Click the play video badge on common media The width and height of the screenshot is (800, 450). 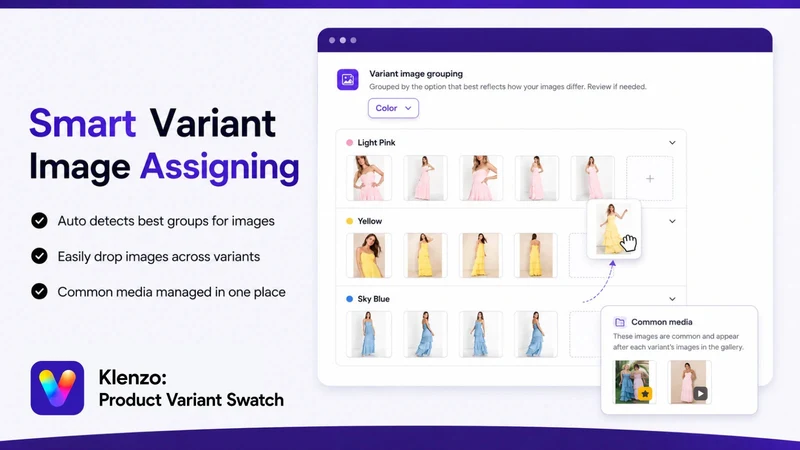(x=700, y=393)
